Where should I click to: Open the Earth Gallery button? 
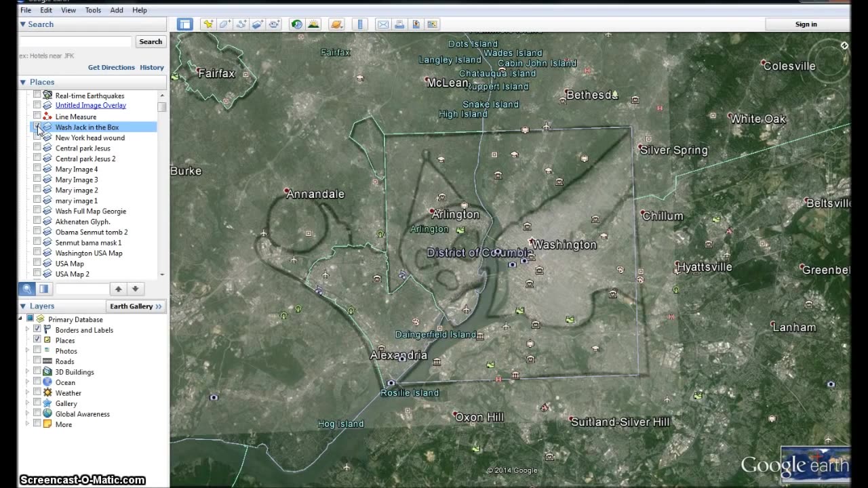coord(136,306)
